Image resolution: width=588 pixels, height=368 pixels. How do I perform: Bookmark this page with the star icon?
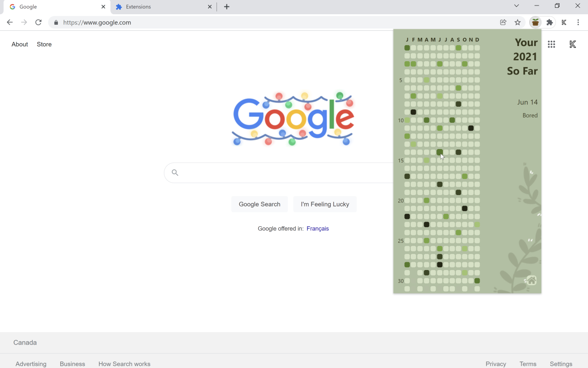[518, 22]
